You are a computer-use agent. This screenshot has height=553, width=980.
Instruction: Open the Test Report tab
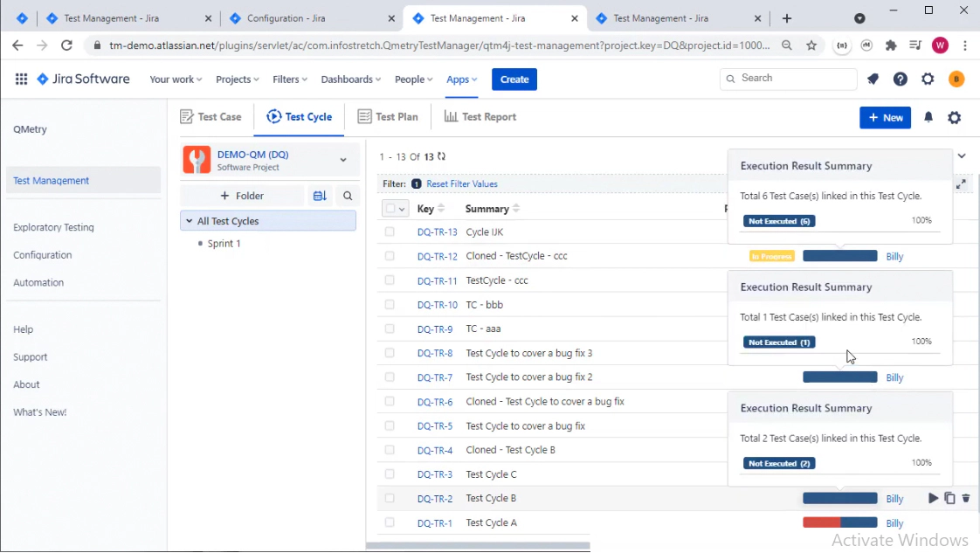[x=480, y=117]
